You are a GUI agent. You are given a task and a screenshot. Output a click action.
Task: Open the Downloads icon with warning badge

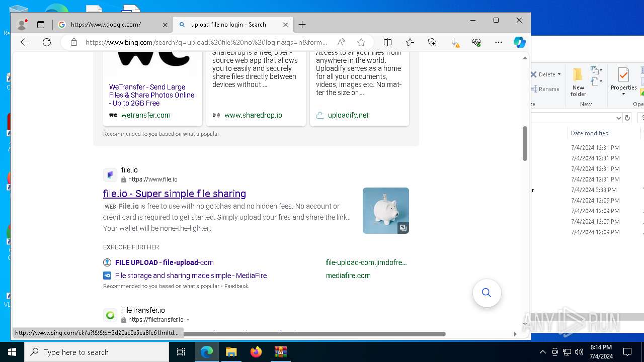pos(454,43)
